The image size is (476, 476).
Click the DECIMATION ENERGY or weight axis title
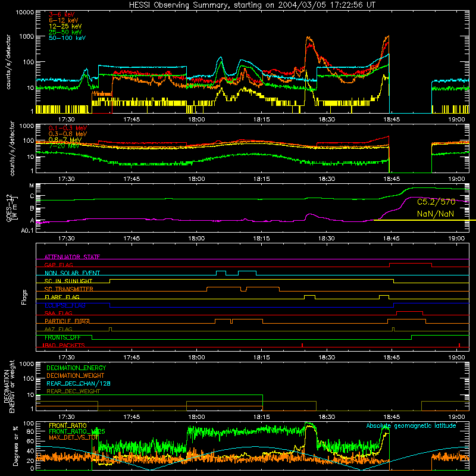coord(9,386)
